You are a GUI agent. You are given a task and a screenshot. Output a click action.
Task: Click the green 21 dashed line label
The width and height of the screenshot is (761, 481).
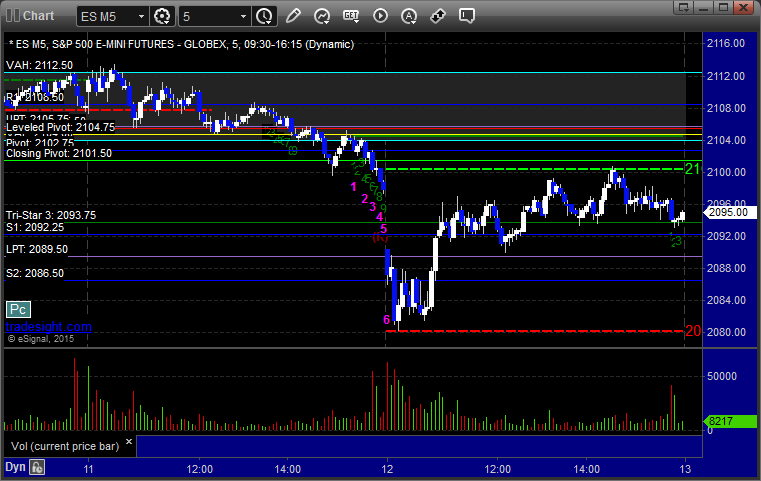coord(693,169)
